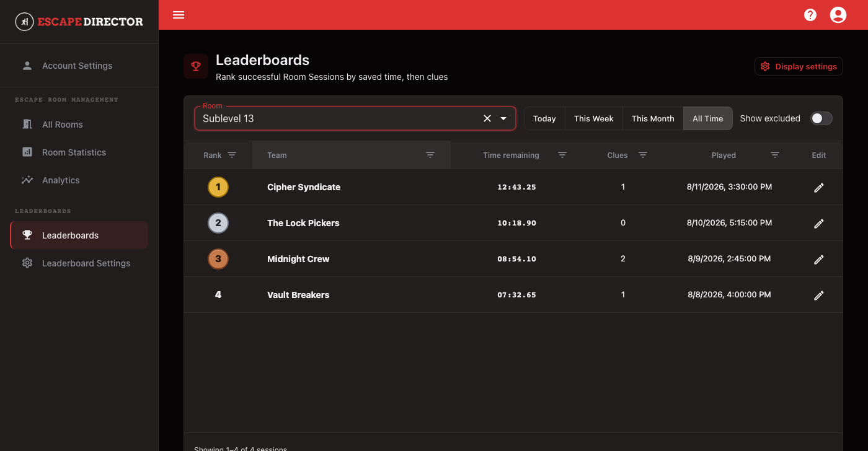Click the 8/11/2026, 3:30:00 PM played date
Image resolution: width=868 pixels, height=451 pixels.
730,186
